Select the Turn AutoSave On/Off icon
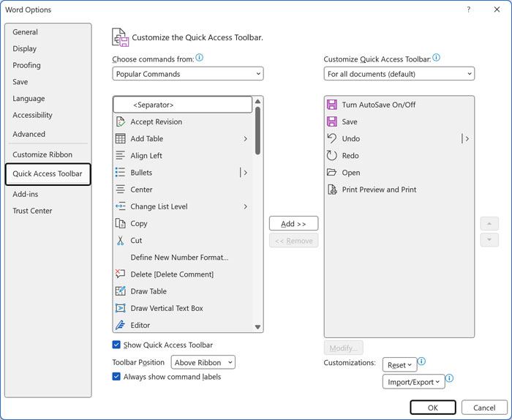The width and height of the screenshot is (512, 420). pyautogui.click(x=332, y=105)
